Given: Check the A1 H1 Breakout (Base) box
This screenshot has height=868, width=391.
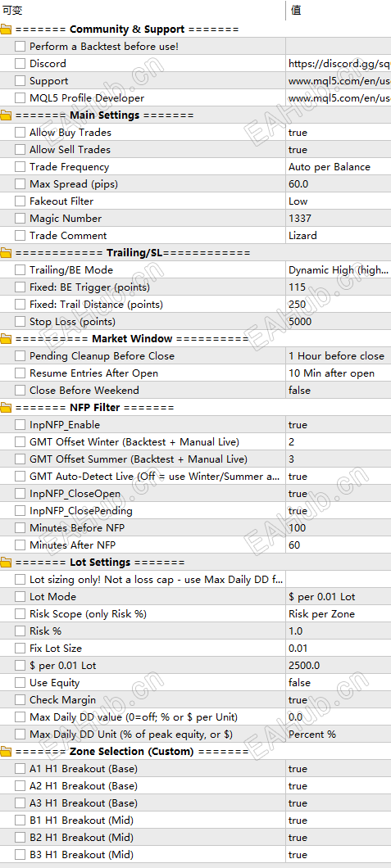Looking at the screenshot, I should (20, 768).
